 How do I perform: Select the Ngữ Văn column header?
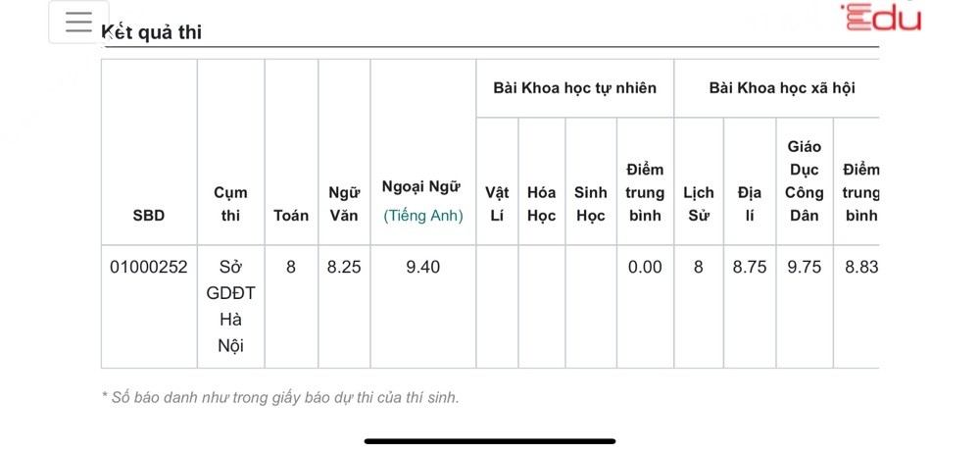[x=344, y=204]
